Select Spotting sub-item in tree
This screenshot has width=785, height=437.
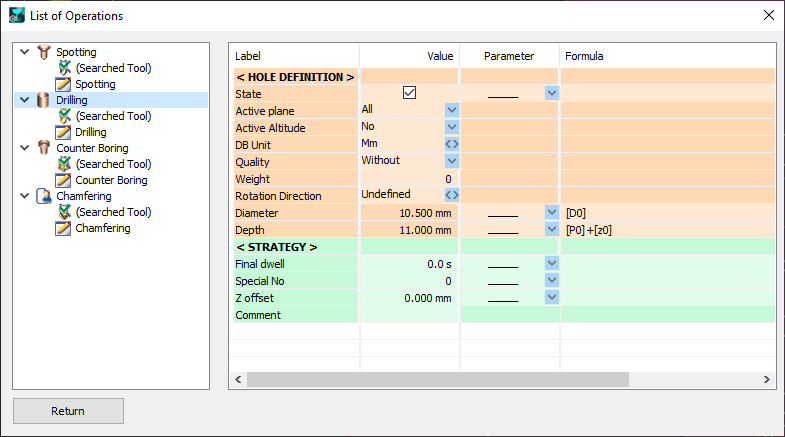[x=95, y=84]
